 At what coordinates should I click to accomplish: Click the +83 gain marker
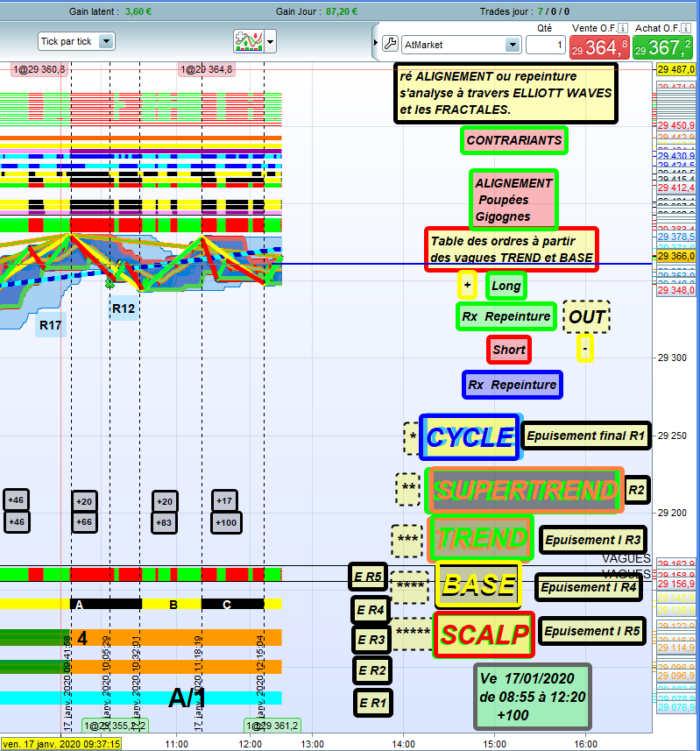[164, 522]
